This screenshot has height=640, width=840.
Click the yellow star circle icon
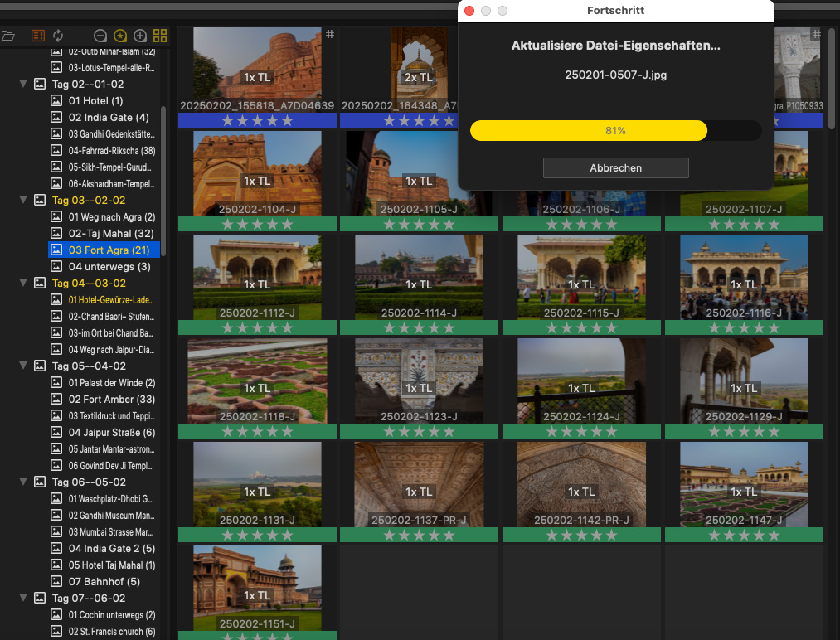click(120, 36)
